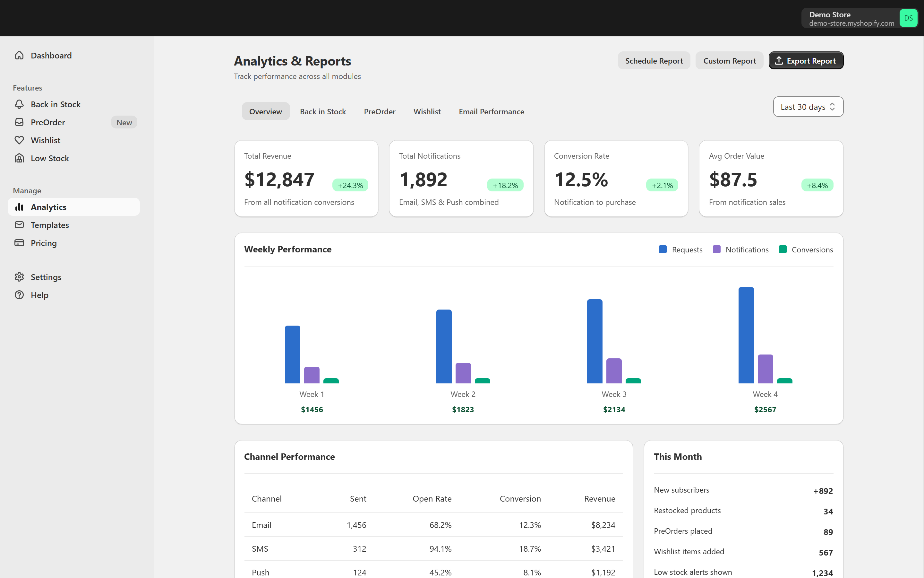
Task: Click the Pricing card icon
Action: 19,243
